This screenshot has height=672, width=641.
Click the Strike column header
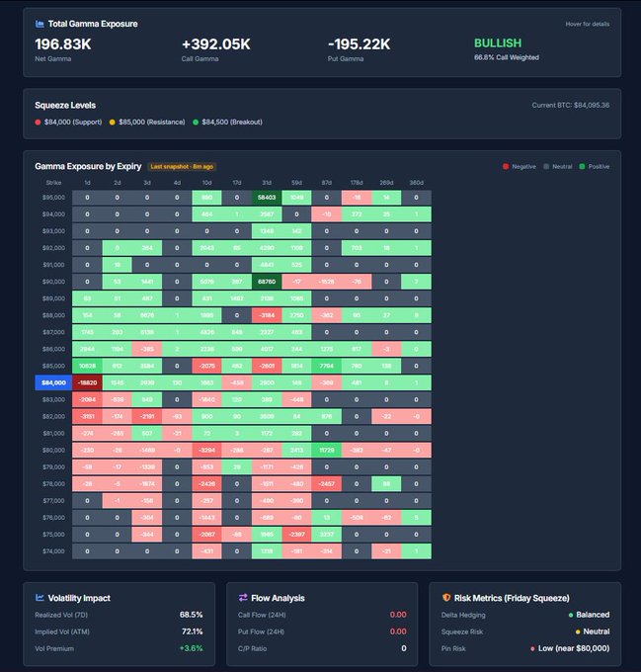click(x=53, y=183)
